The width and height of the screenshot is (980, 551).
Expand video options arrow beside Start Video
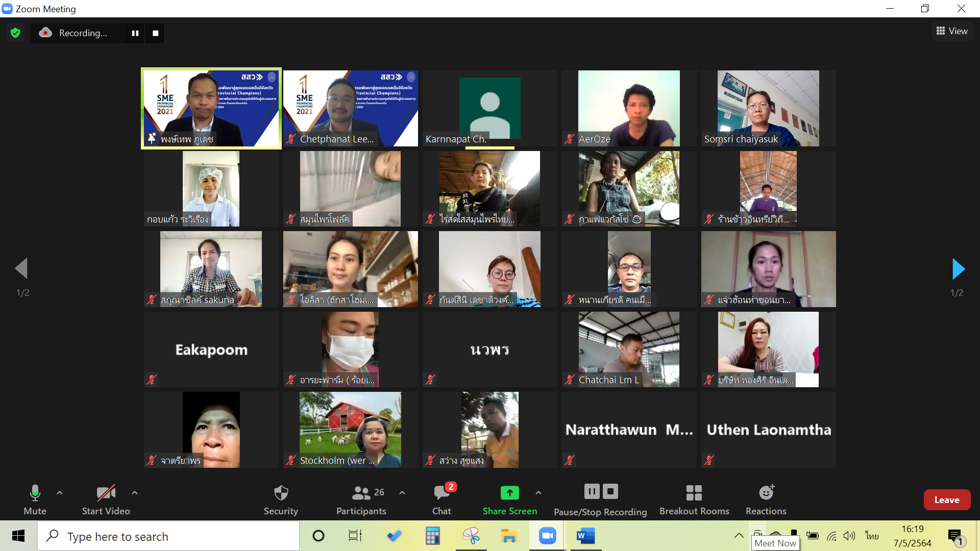135,493
